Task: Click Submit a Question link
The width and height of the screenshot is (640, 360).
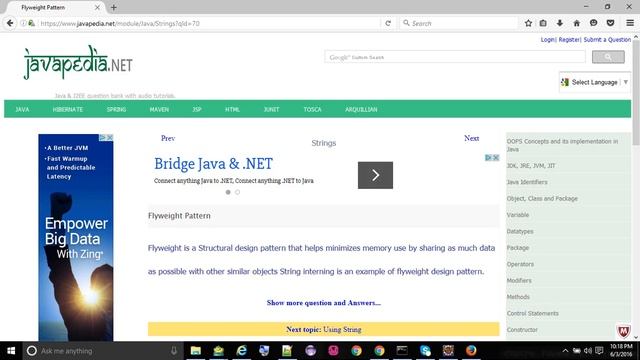Action: pos(607,40)
